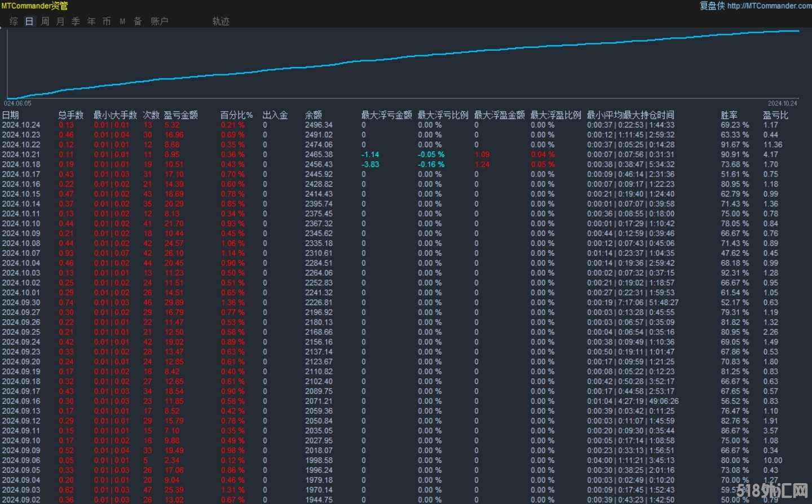Viewport: 812px width, 504px height.
Task: Click the 余额 balance column header
Action: click(314, 115)
